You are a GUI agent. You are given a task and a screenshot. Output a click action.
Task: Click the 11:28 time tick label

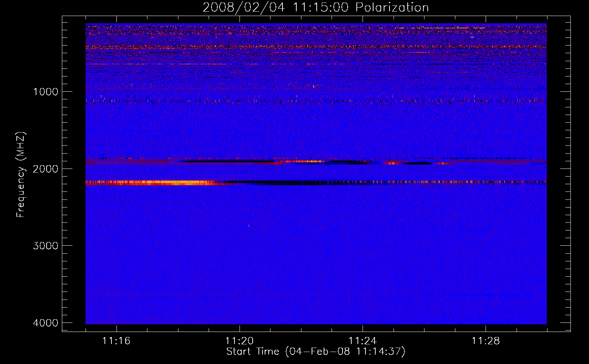pyautogui.click(x=486, y=341)
